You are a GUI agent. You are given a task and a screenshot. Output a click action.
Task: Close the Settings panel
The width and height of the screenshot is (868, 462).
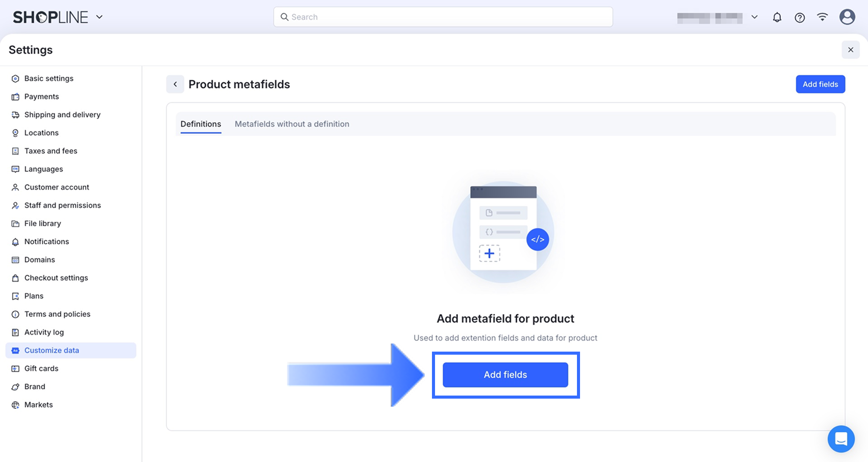click(851, 50)
